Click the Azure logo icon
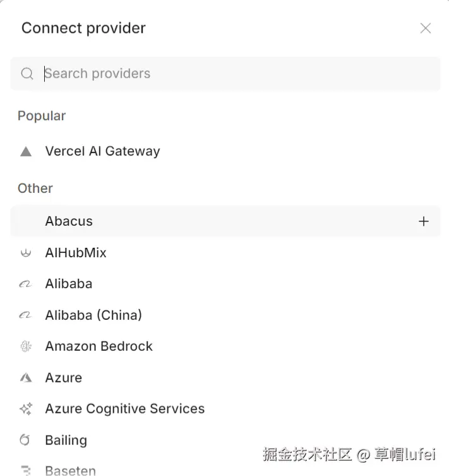The image size is (449, 476). point(26,377)
